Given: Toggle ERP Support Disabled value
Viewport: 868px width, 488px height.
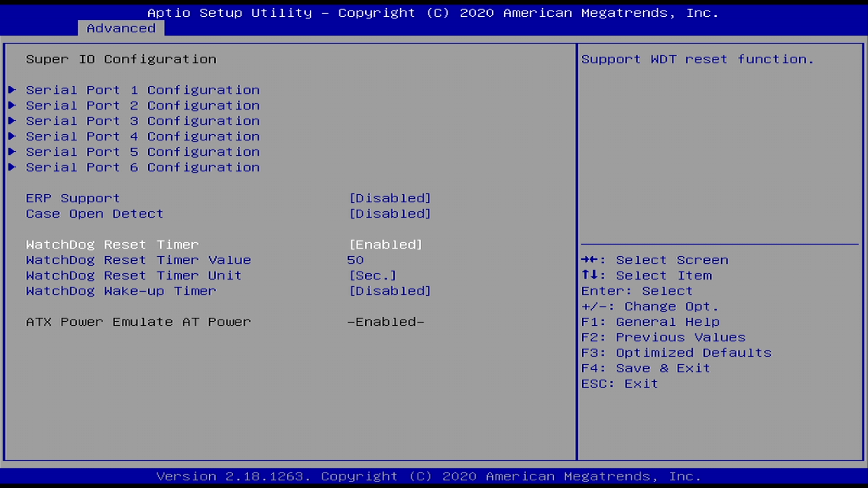Looking at the screenshot, I should coord(390,198).
